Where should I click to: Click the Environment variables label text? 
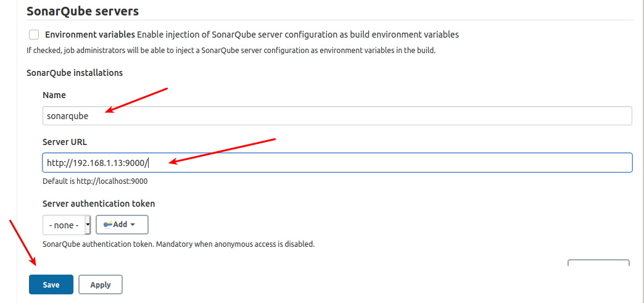tap(90, 35)
